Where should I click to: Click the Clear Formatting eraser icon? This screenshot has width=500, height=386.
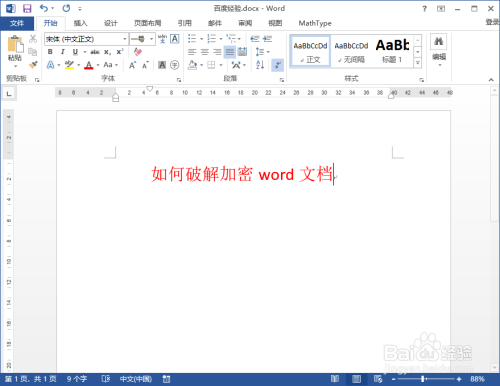138,52
